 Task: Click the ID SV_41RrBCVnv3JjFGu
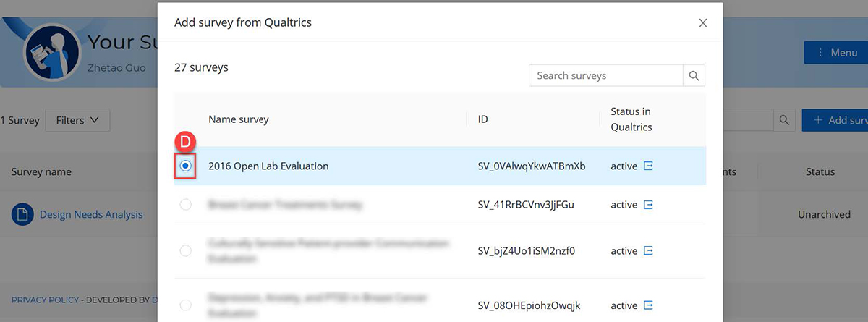pos(527,205)
